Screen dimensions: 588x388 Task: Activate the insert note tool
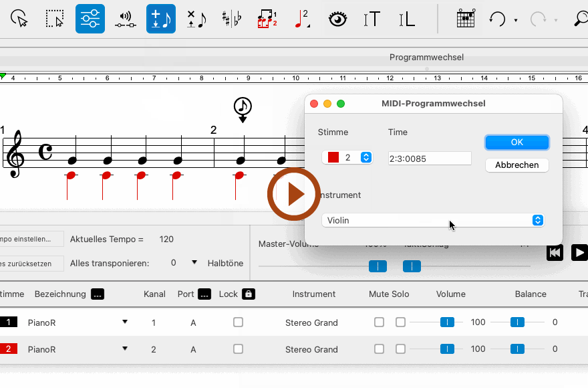160,19
